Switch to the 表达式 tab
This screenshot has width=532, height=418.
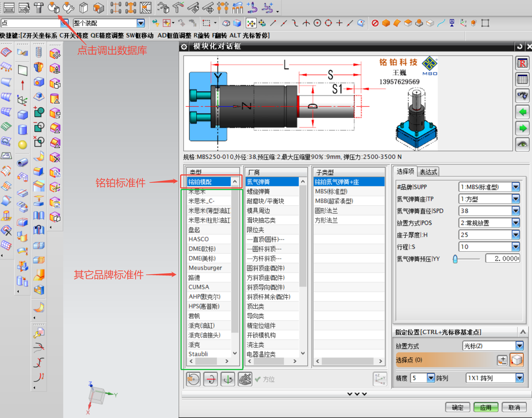tap(428, 172)
